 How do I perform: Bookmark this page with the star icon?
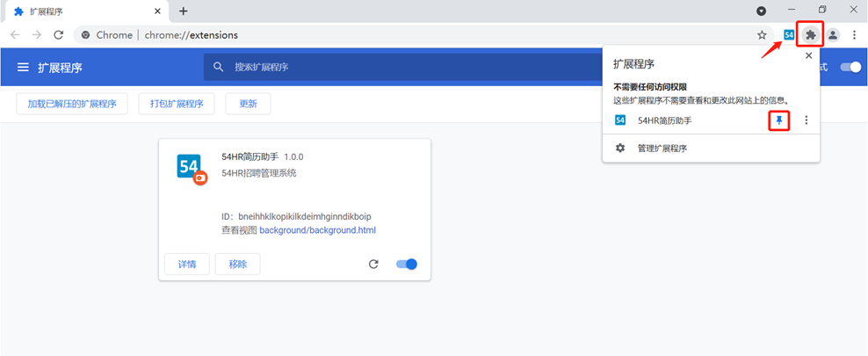coord(762,35)
